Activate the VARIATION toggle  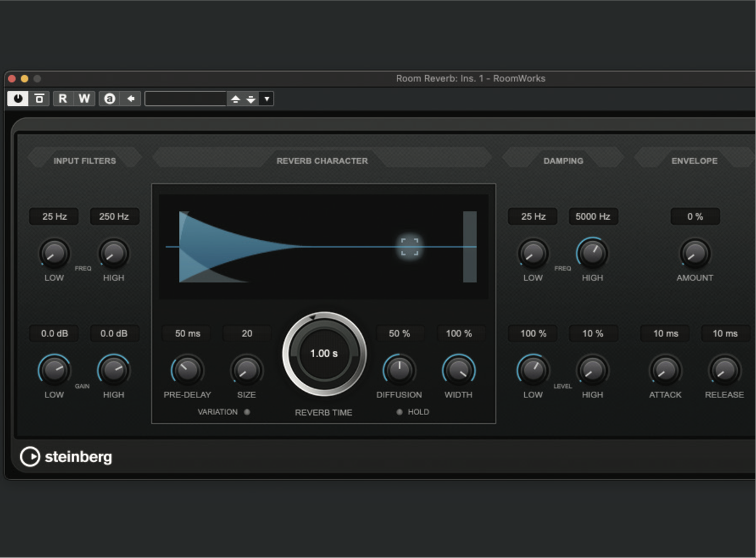(247, 412)
